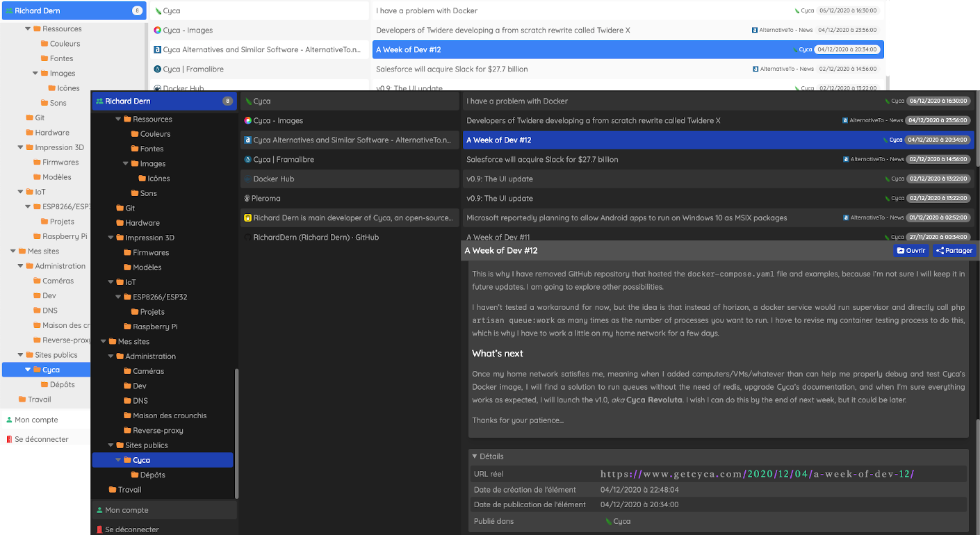Click Cyca Alternatives favicon in dark window

[x=247, y=140]
